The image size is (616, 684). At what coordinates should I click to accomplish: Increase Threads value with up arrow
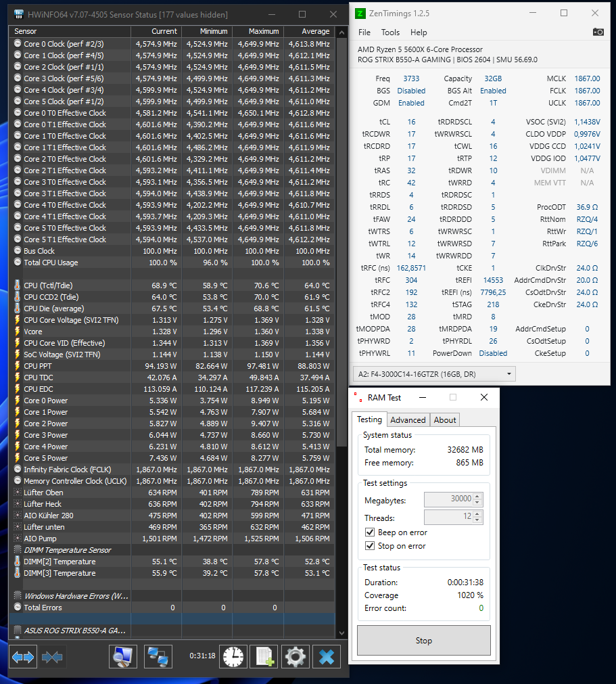point(477,514)
